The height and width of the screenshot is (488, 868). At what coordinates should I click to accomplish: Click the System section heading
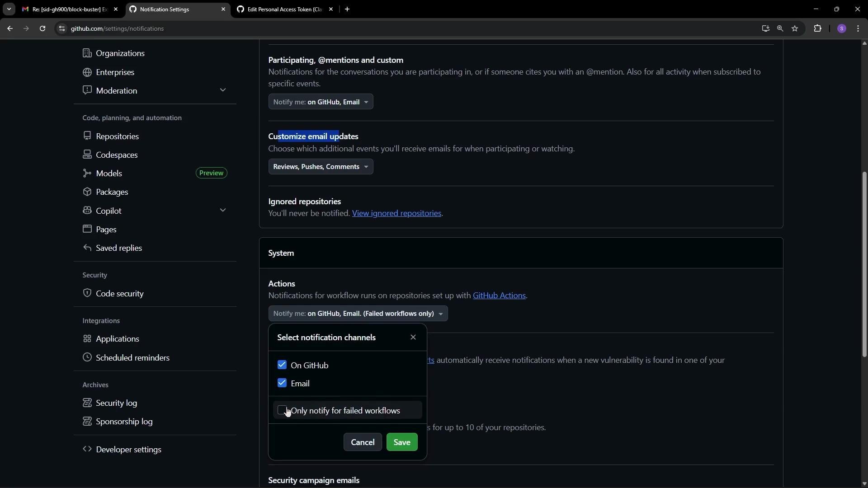(x=281, y=253)
